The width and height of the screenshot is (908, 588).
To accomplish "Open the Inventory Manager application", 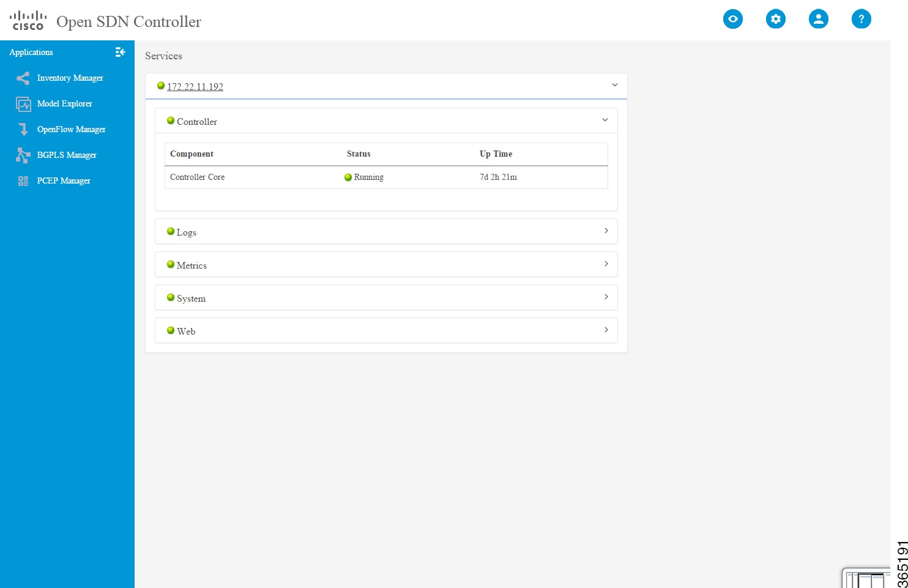I will 70,78.
